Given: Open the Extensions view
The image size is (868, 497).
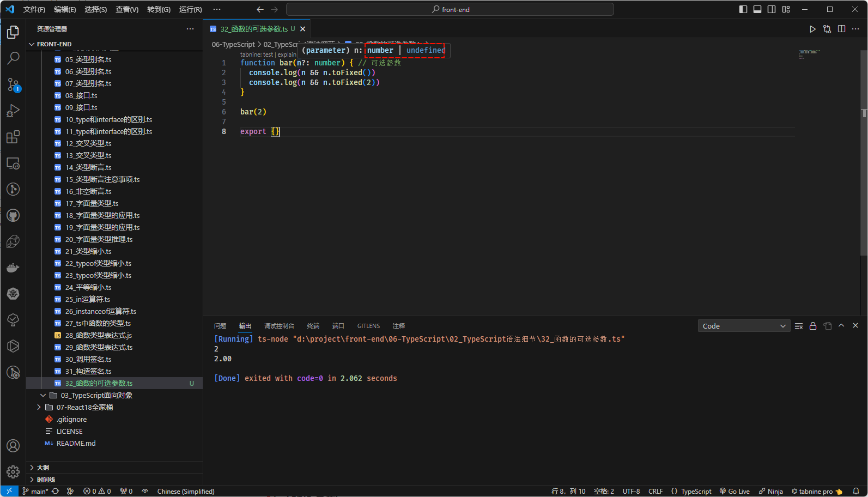Looking at the screenshot, I should [x=13, y=137].
